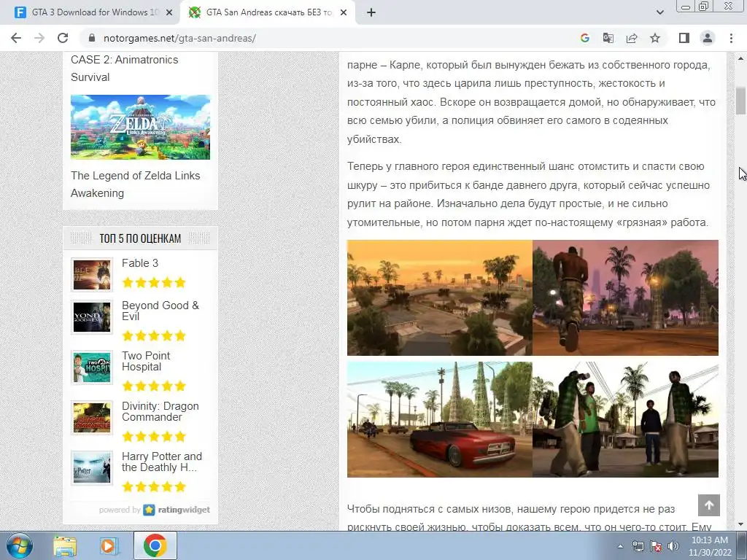Image resolution: width=747 pixels, height=560 pixels.
Task: Go back to the previous page
Action: (x=16, y=38)
